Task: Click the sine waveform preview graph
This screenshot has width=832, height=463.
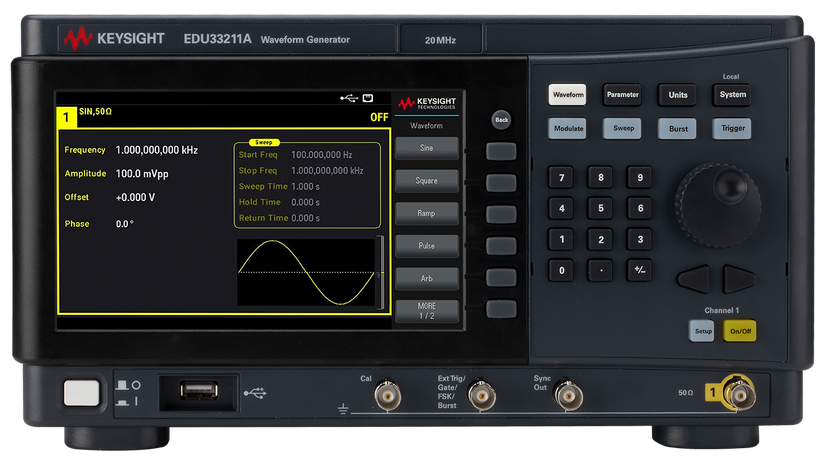Action: [x=306, y=272]
